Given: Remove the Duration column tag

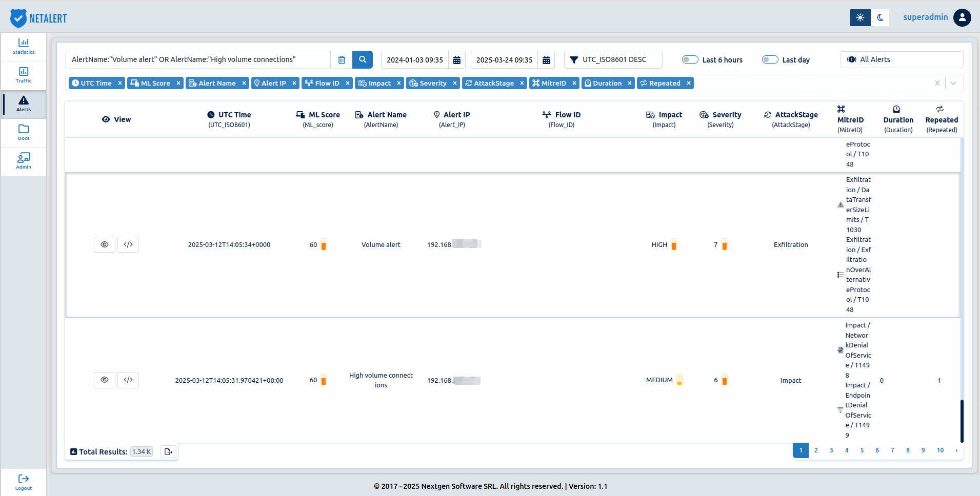Looking at the screenshot, I should [630, 83].
